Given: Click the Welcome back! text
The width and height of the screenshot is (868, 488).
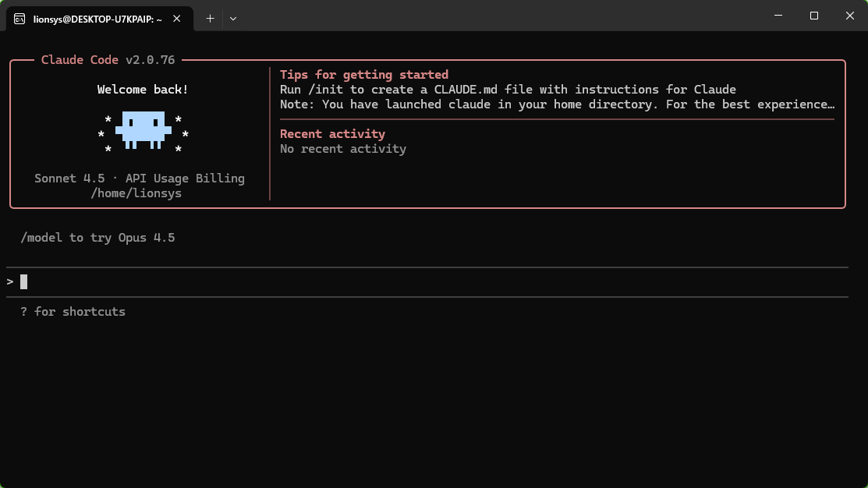Looking at the screenshot, I should (x=143, y=90).
